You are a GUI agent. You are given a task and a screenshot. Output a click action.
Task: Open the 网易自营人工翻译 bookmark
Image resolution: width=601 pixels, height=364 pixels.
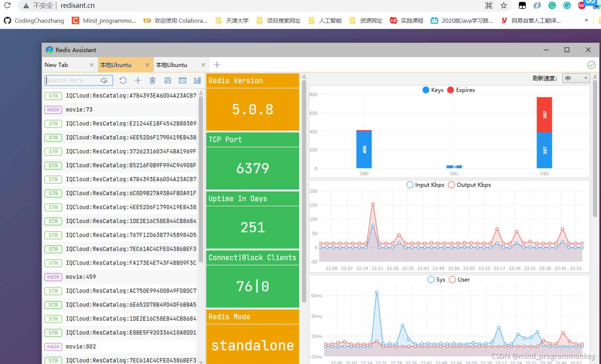coord(531,20)
